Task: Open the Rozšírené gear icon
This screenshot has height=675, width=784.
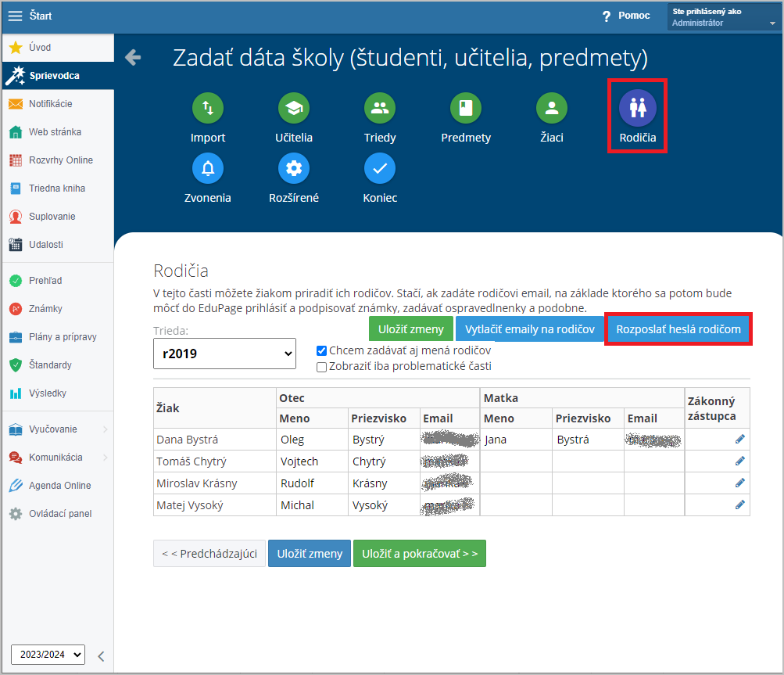Action: pyautogui.click(x=293, y=168)
